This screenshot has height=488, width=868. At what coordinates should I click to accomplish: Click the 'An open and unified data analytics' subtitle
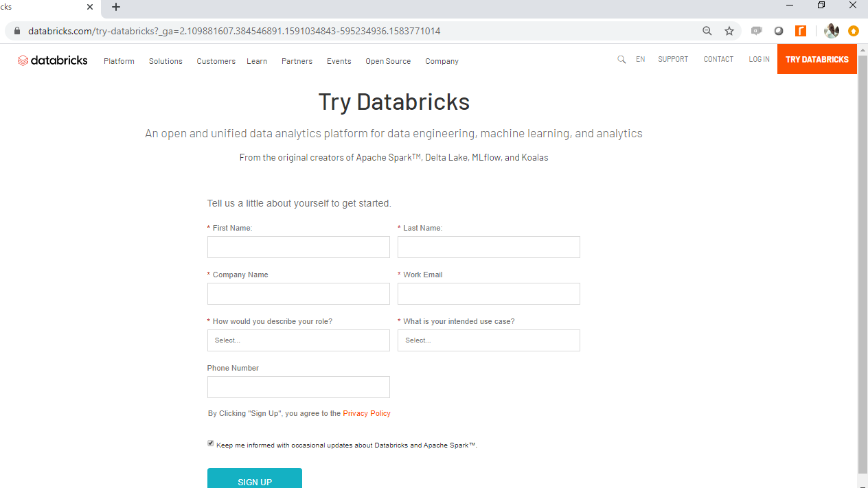(x=393, y=133)
